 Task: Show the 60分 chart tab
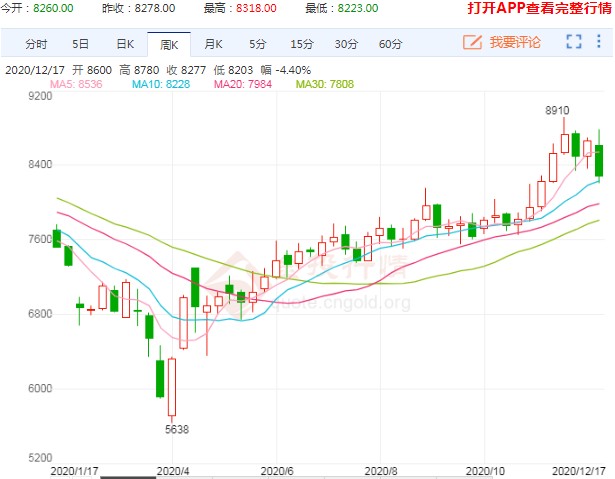coord(390,44)
